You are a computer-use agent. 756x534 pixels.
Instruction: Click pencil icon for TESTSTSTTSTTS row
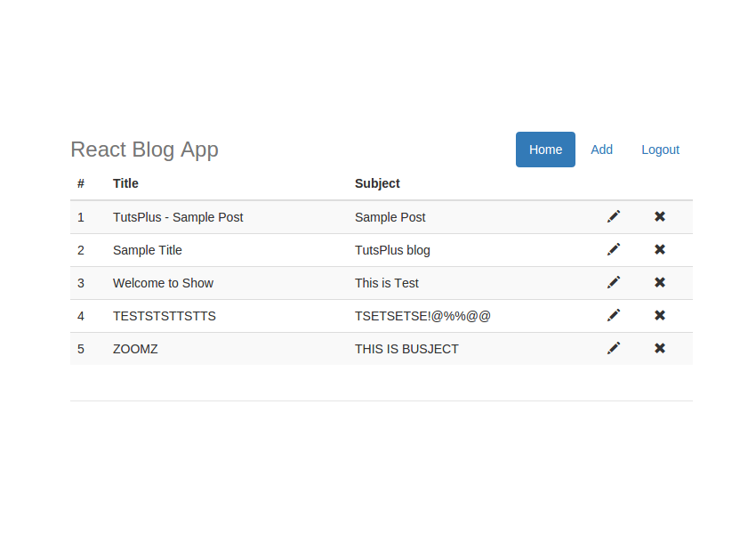click(614, 315)
